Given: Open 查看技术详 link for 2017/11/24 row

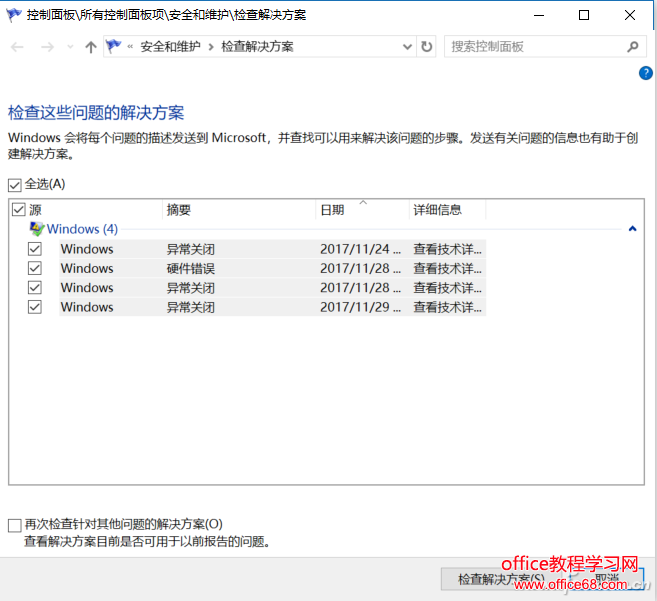Looking at the screenshot, I should click(x=447, y=249).
